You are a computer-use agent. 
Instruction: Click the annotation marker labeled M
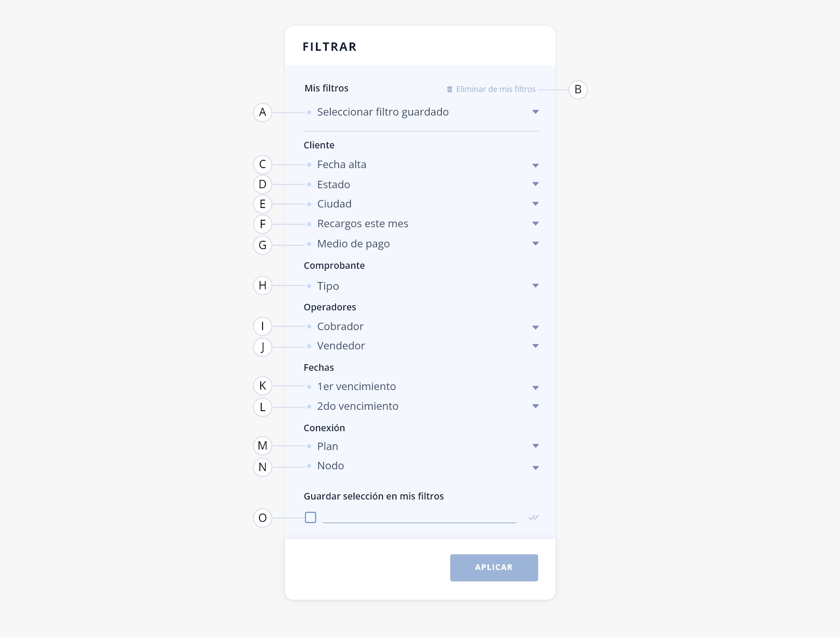(262, 446)
